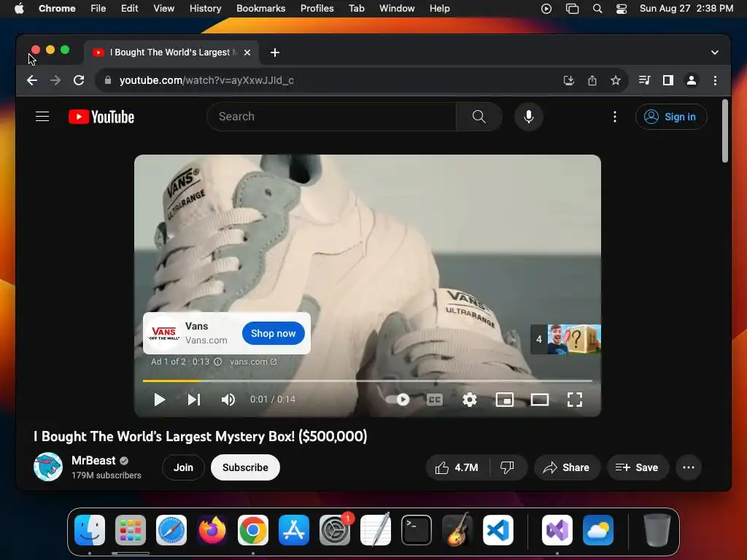Screen dimensions: 747x560
Task: Open the MrBeast channel avatar
Action: tap(48, 467)
